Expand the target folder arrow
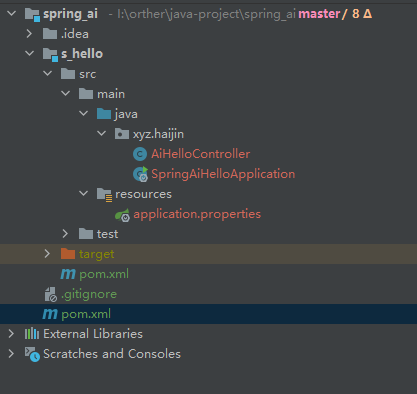This screenshot has height=394, width=417. (x=47, y=254)
